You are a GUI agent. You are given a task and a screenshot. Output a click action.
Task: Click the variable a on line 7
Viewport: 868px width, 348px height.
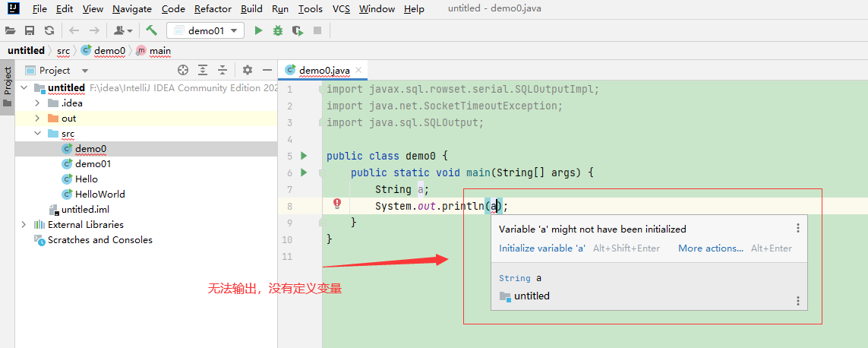tap(420, 189)
